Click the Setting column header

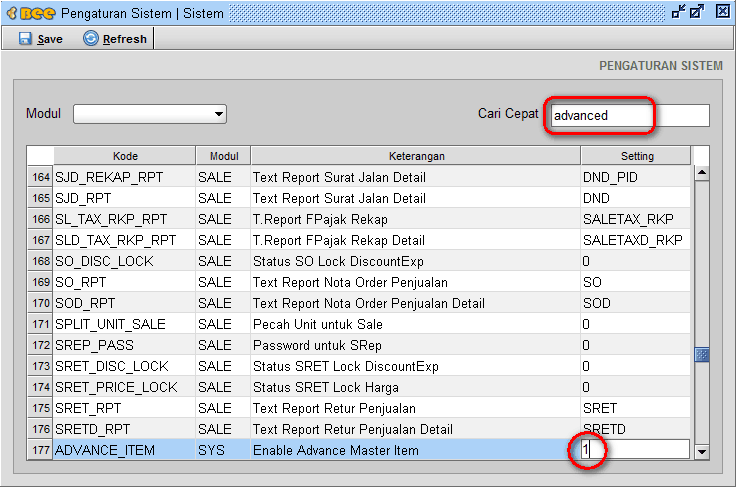point(636,156)
